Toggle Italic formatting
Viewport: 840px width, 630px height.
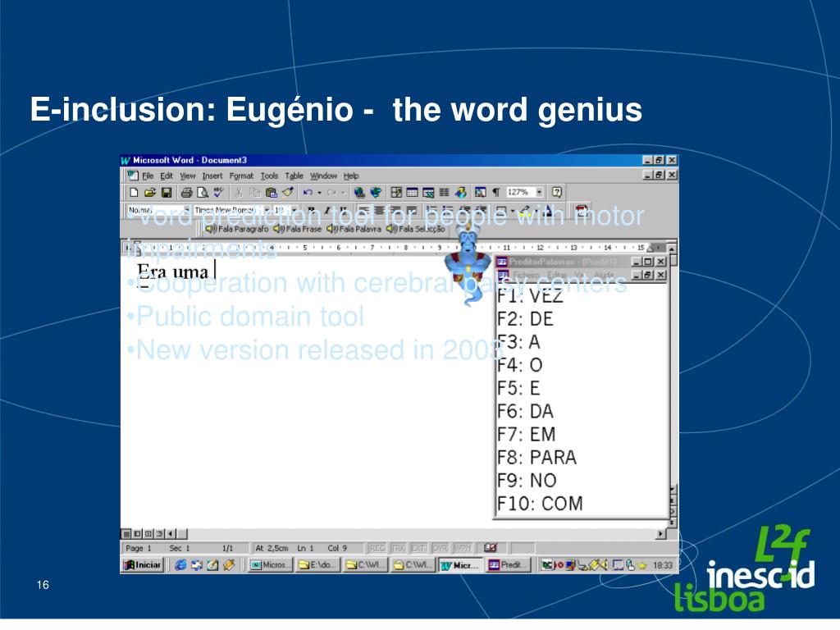coord(327,211)
